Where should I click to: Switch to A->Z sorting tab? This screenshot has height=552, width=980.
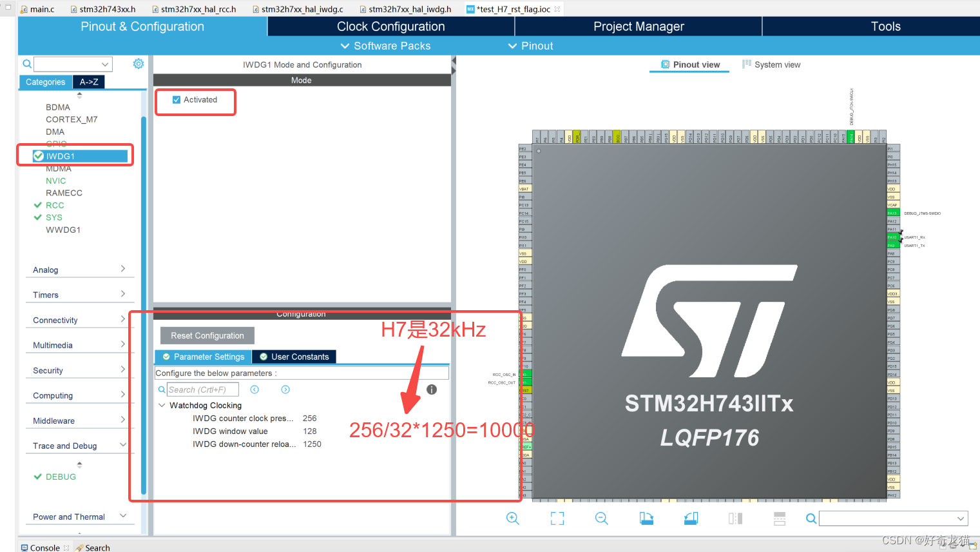89,82
